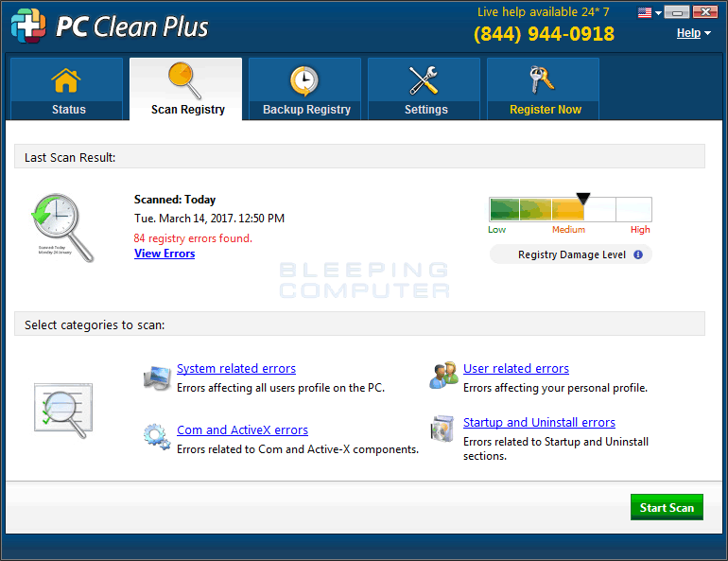This screenshot has height=561, width=728.
Task: Minimize the PC Clean Plus window
Action: pos(677,12)
